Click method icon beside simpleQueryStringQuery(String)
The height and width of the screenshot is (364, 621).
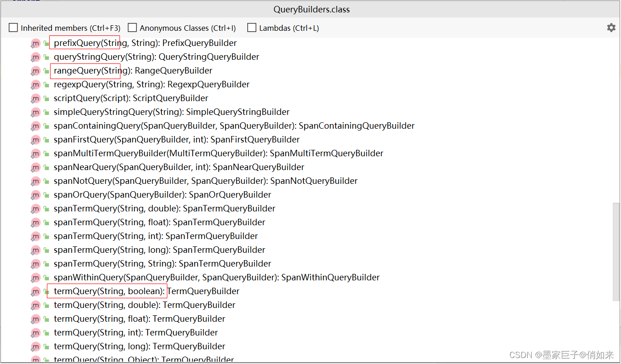click(x=36, y=113)
